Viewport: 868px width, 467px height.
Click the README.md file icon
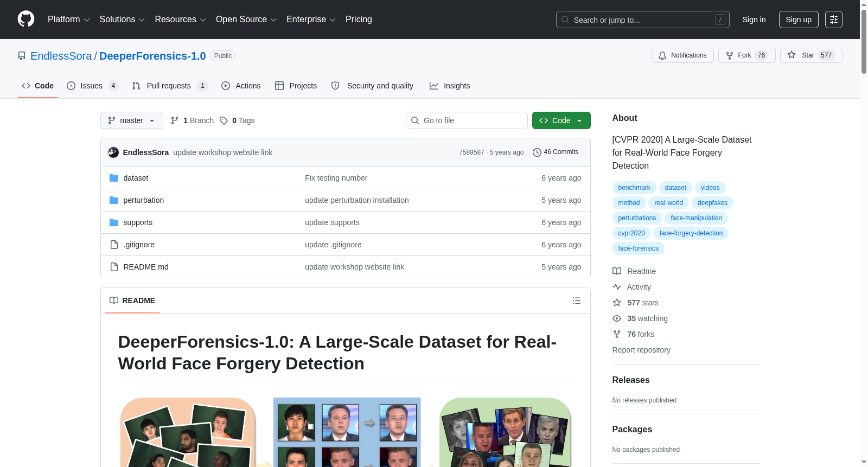coord(114,267)
